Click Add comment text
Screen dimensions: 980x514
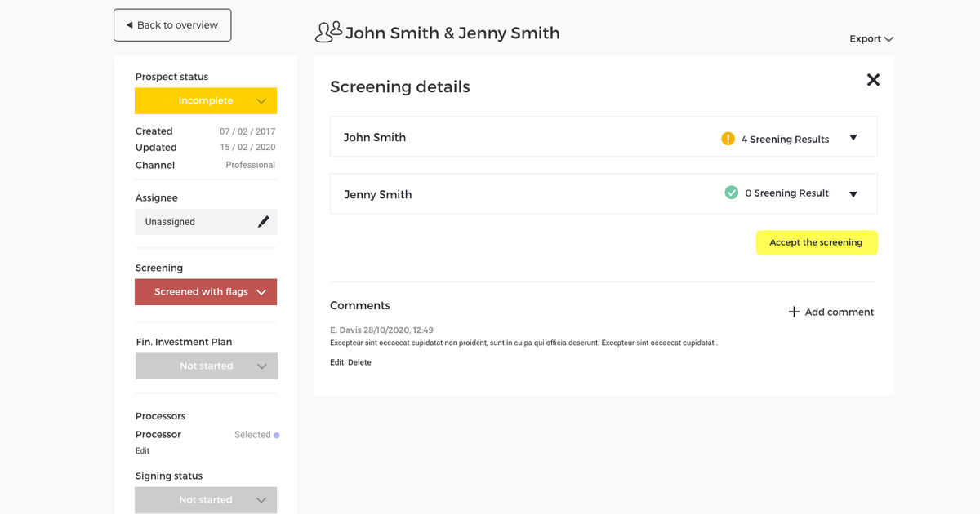pyautogui.click(x=840, y=312)
